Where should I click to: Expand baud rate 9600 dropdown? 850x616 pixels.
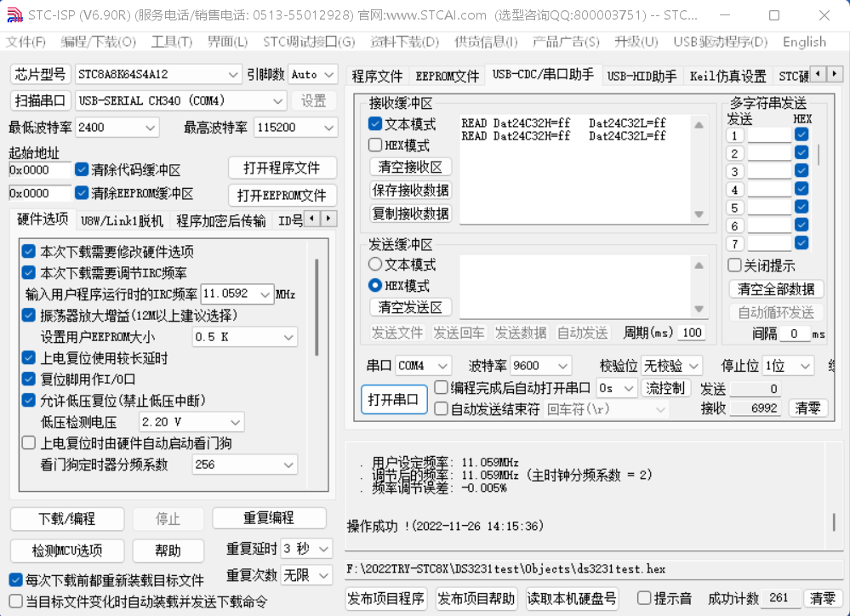pos(540,366)
